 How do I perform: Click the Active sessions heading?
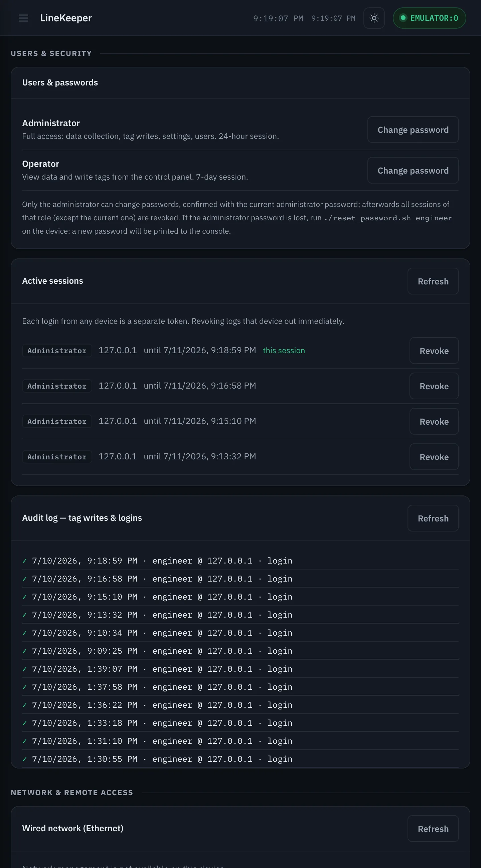52,281
